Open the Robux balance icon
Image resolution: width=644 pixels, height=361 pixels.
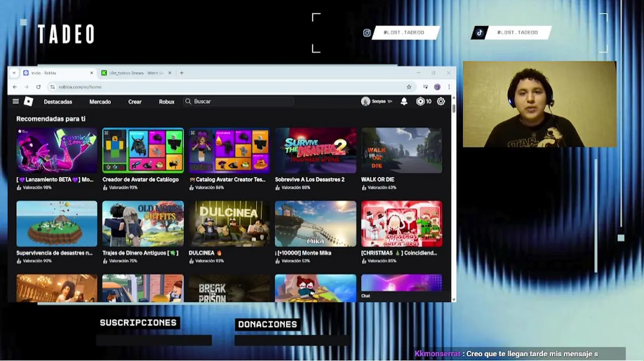tap(420, 101)
